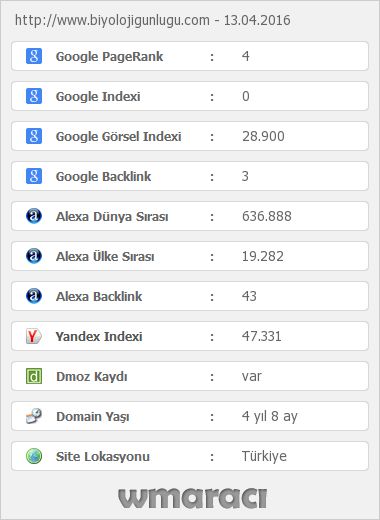Image resolution: width=380 pixels, height=520 pixels.
Task: Select the Türkiye location value
Action: 264,456
